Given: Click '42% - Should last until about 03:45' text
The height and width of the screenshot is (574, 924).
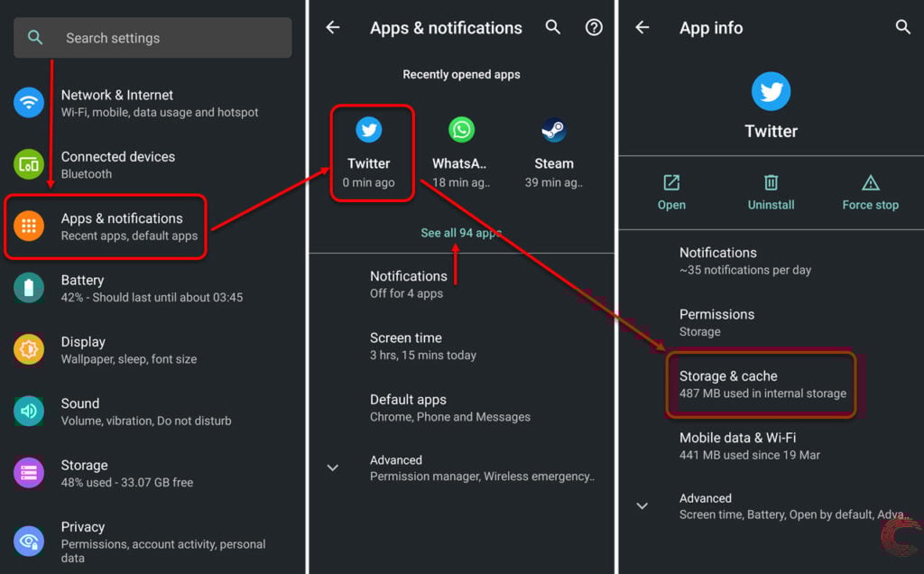Looking at the screenshot, I should click(152, 297).
